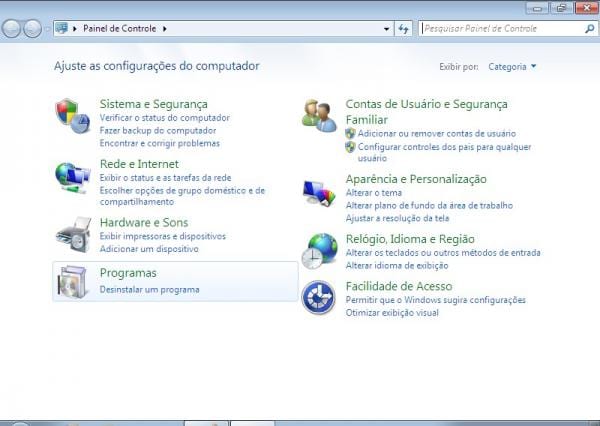Click the Programas software box icon

(72, 281)
